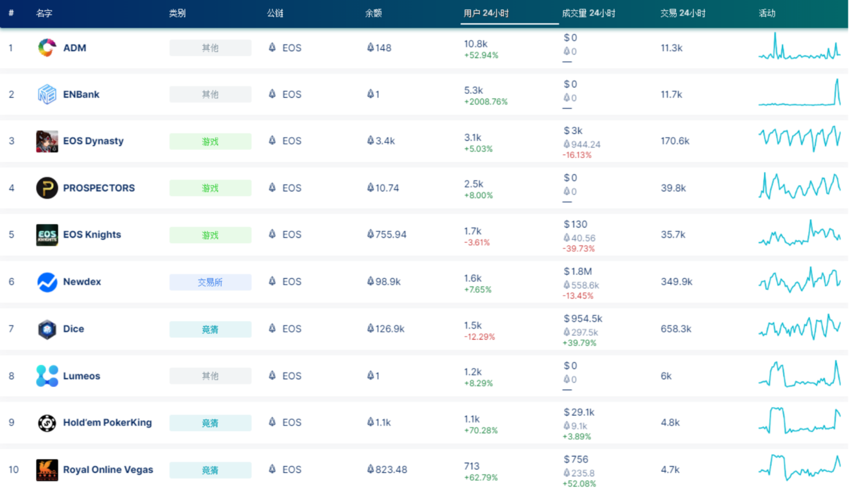
Task: Click the Hold'em PokerKing logo icon
Action: pos(47,422)
